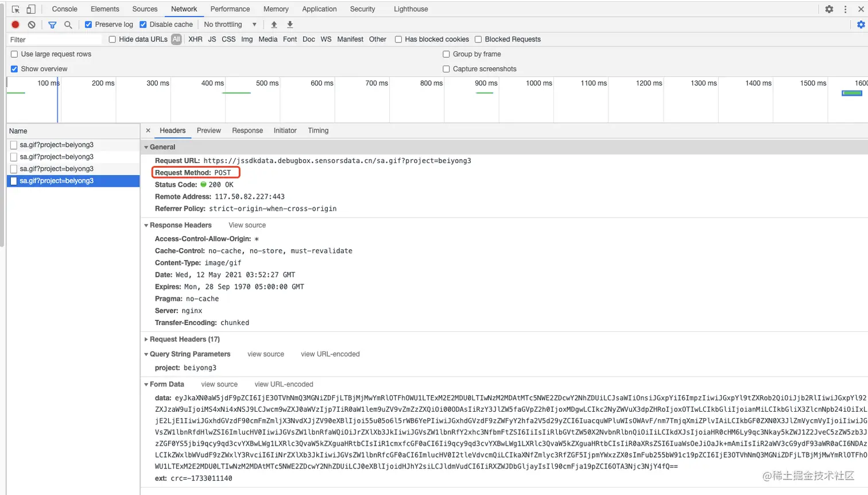Image resolution: width=868 pixels, height=495 pixels.
Task: Collapse Query String Parameters section
Action: tap(146, 354)
